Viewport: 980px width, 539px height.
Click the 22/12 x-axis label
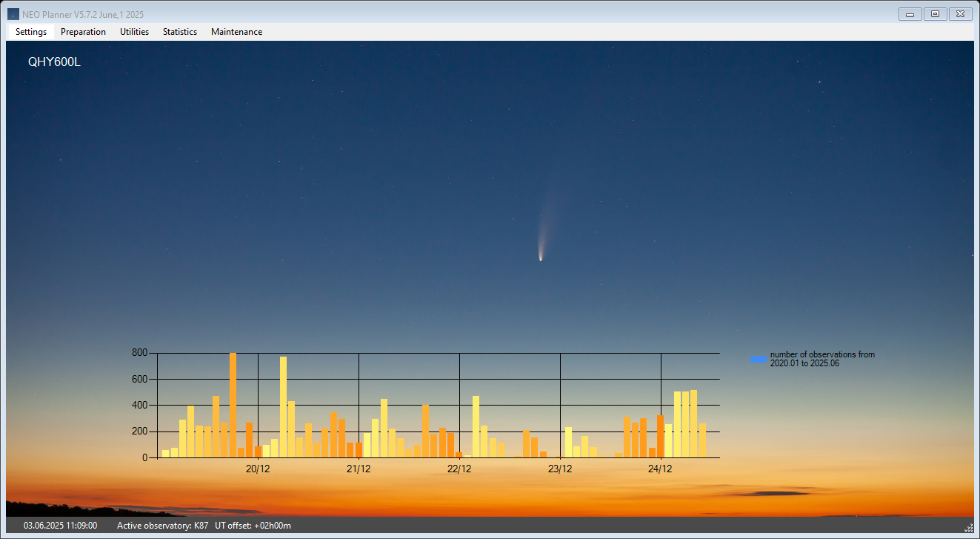coord(459,469)
